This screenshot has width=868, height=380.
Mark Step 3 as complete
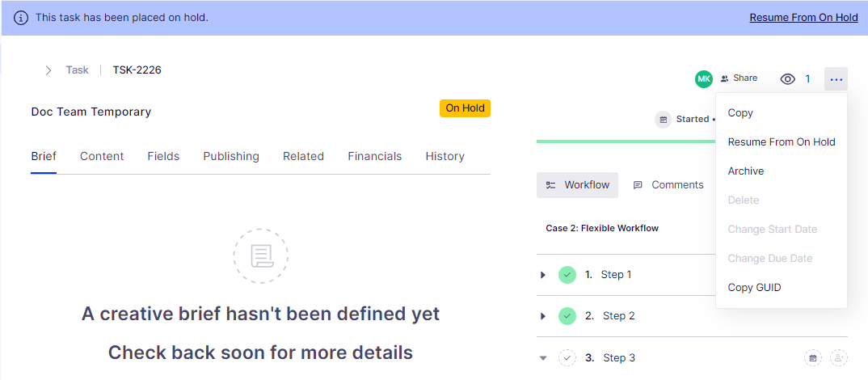click(567, 357)
